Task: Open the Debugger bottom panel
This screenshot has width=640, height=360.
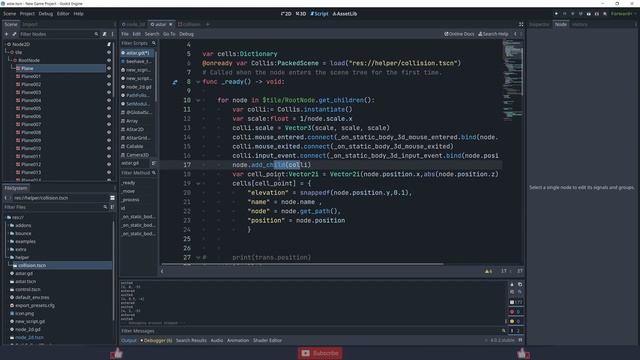Action: (156, 340)
